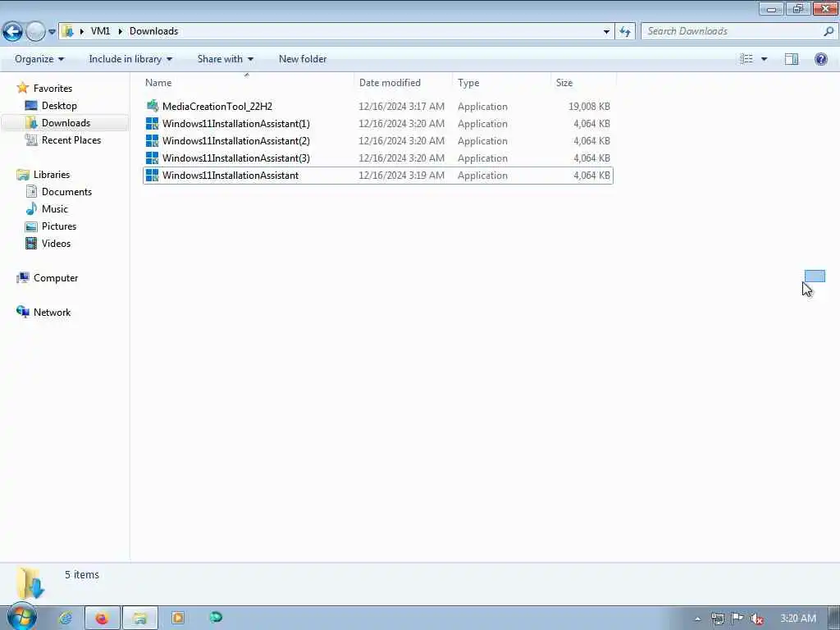Click the Network globe icon
Viewport: 840px width, 630px height.
pyautogui.click(x=22, y=312)
